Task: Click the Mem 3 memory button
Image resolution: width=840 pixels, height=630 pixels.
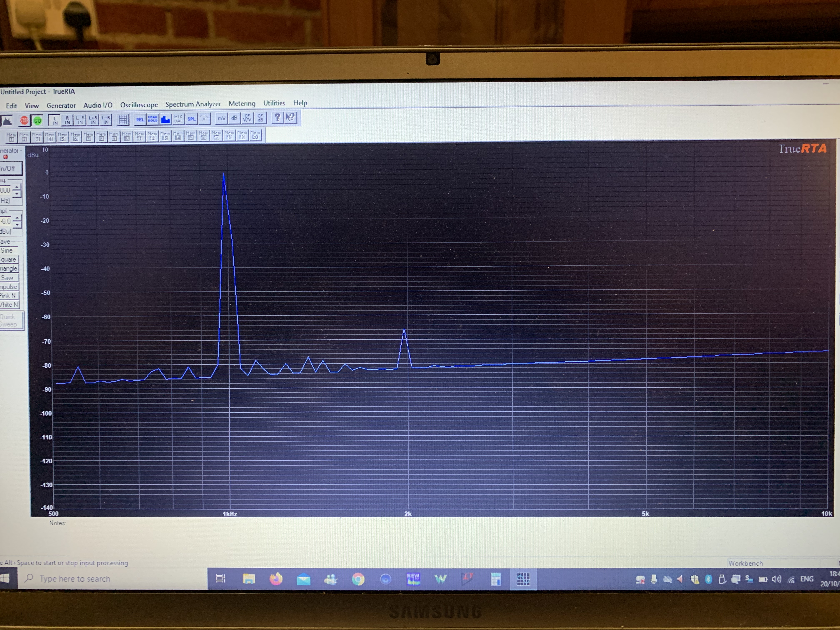Action: 37,137
